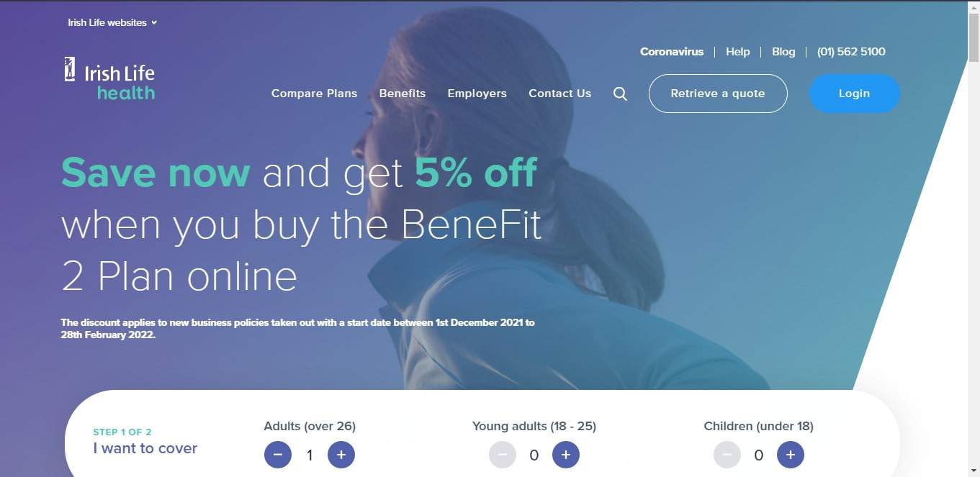Visit the Blog
This screenshot has height=477, width=980.
[x=783, y=52]
